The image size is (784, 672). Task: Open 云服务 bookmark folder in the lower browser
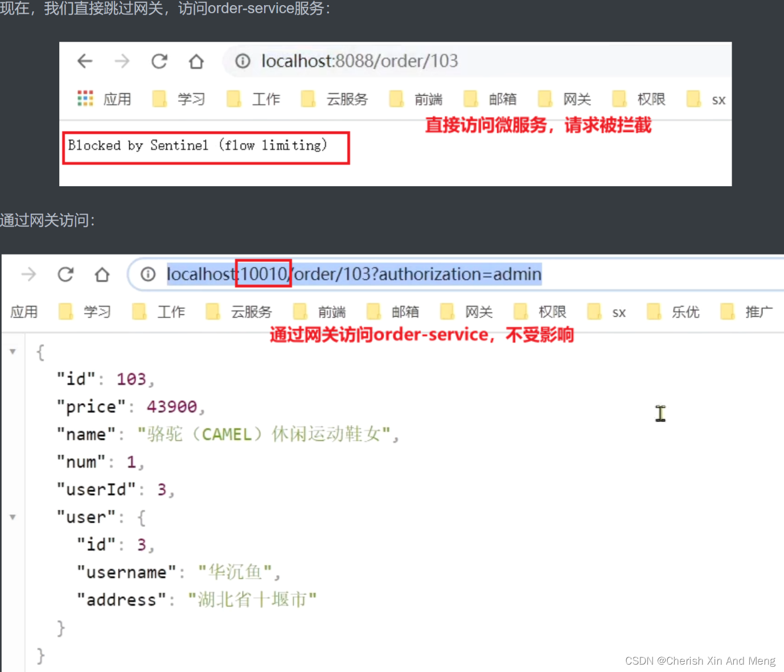[x=239, y=312]
